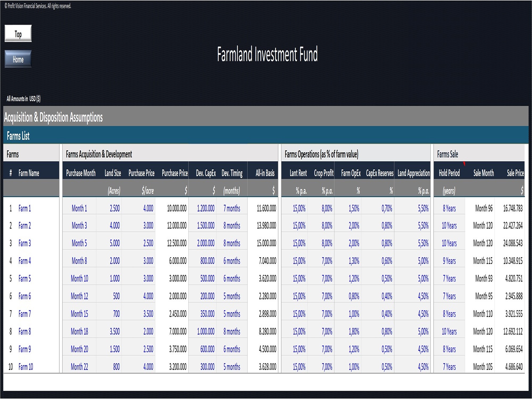532x399 pixels.
Task: Click the Acquisition & Disposition Assumptions heading
Action: click(x=53, y=117)
